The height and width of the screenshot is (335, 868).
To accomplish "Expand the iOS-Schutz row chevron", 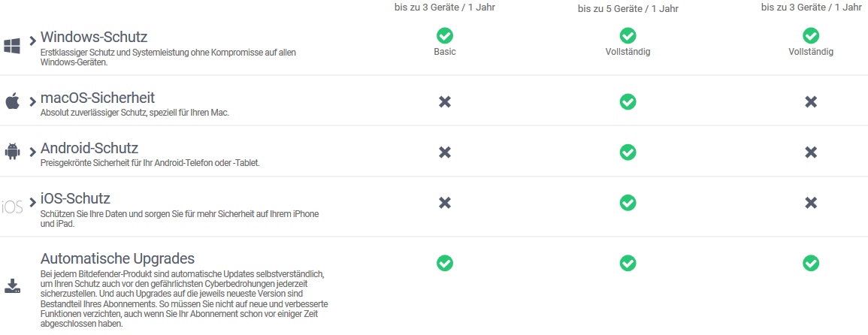I will pos(32,202).
